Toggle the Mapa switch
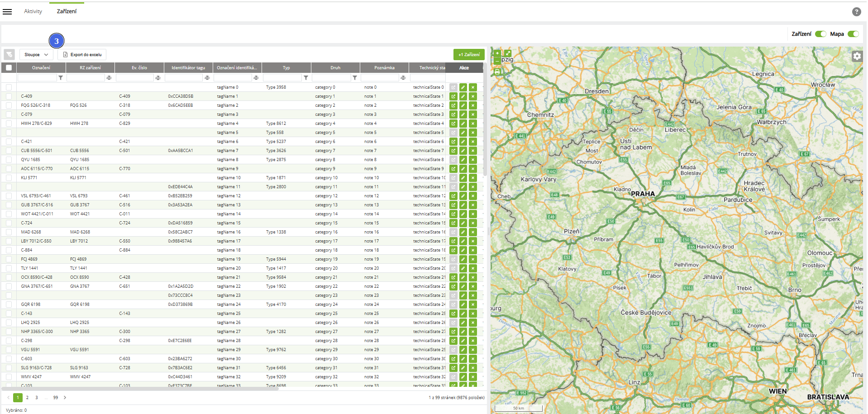Viewport: 868px width, 414px height. [x=853, y=34]
